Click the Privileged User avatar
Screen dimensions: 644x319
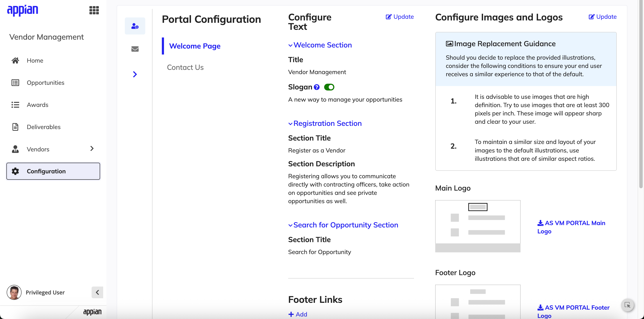tap(14, 292)
